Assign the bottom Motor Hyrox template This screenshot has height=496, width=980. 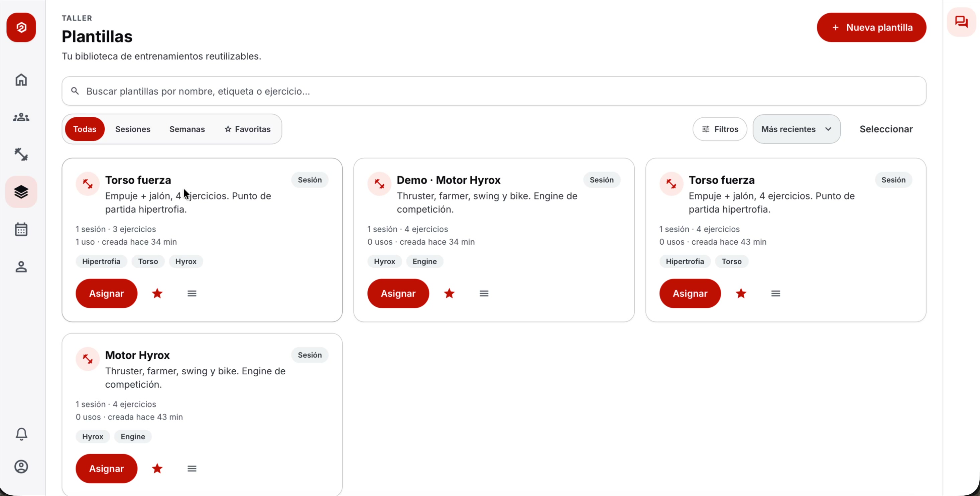(107, 469)
